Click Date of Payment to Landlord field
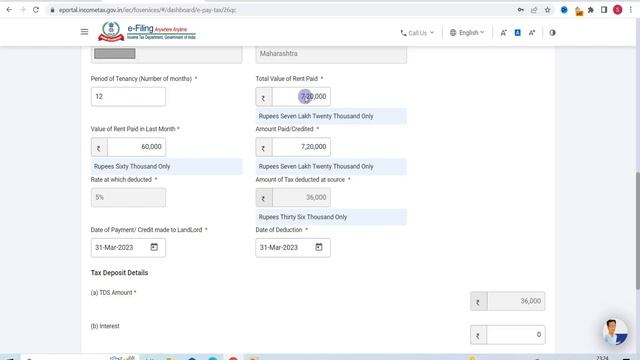This screenshot has height=360, width=640. (128, 247)
